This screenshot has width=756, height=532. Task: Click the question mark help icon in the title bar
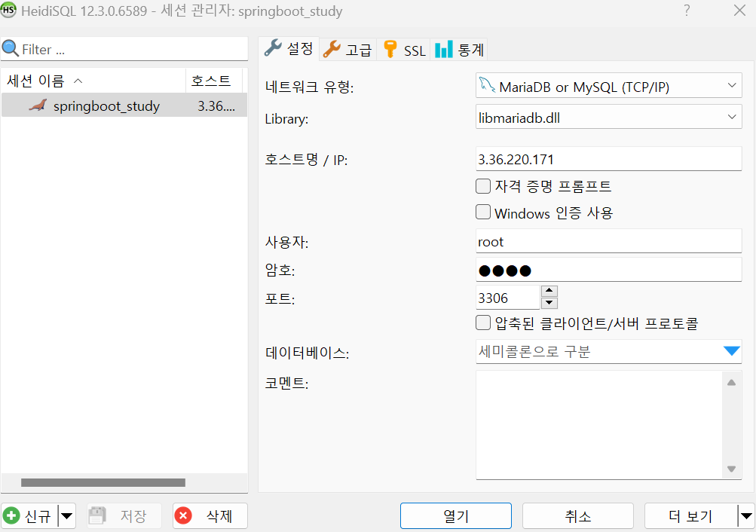coord(687,10)
